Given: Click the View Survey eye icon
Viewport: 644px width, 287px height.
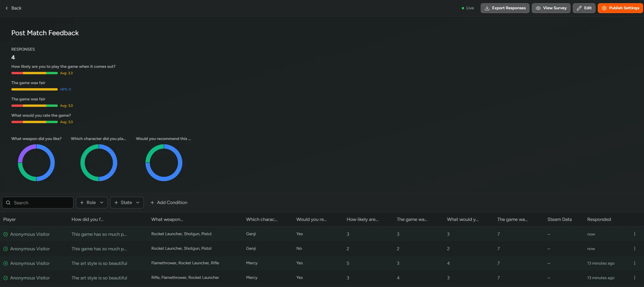Looking at the screenshot, I should click(x=538, y=8).
